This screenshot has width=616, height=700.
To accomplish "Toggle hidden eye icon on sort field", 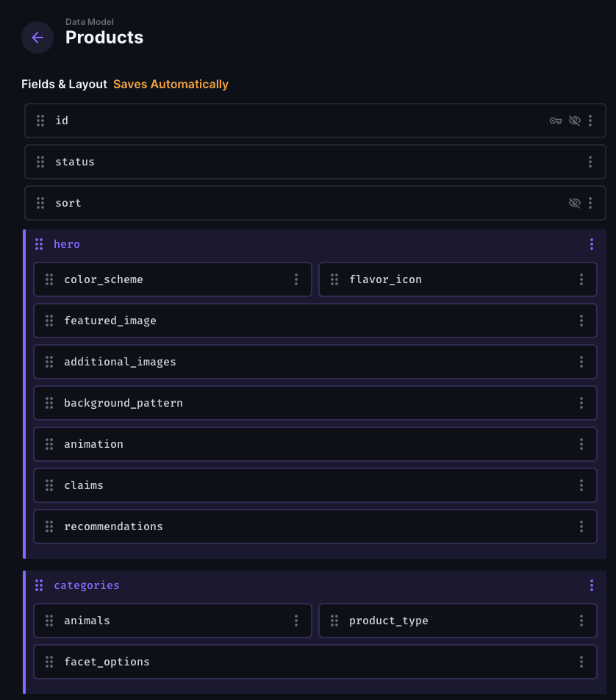I will [575, 203].
